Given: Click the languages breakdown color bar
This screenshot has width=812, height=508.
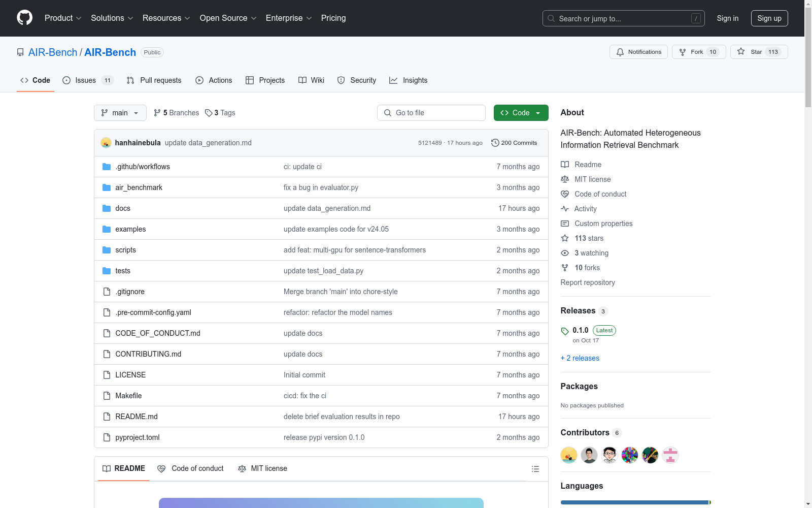Looking at the screenshot, I should pos(636,502).
